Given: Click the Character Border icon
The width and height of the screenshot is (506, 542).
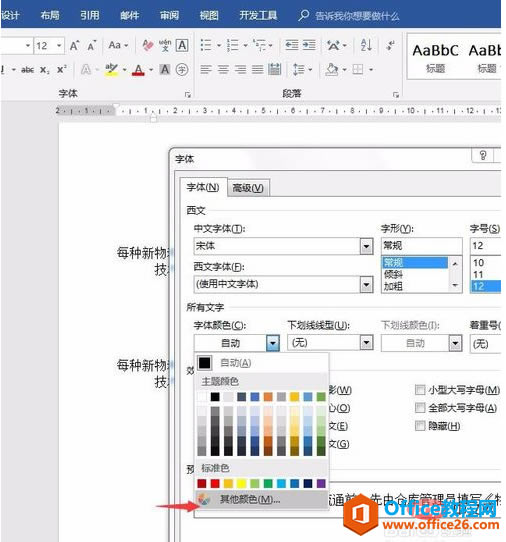Looking at the screenshot, I should (182, 45).
